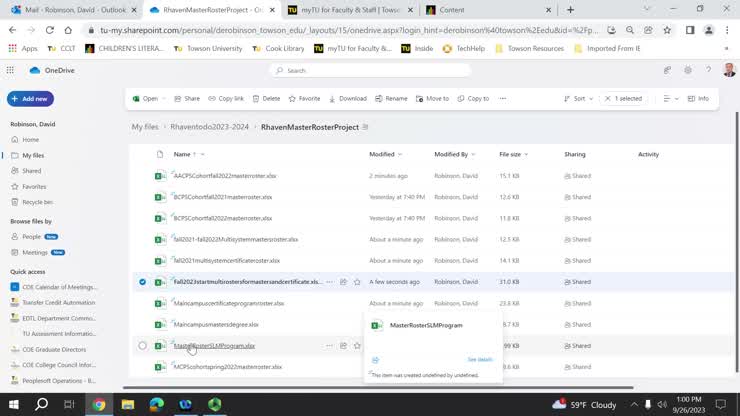
Task: Click See details link in hover card
Action: (480, 359)
